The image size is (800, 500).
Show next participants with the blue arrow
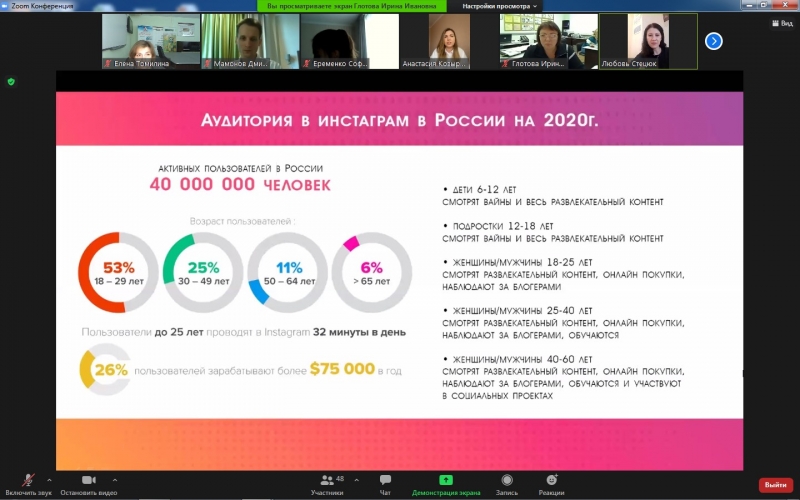click(713, 41)
